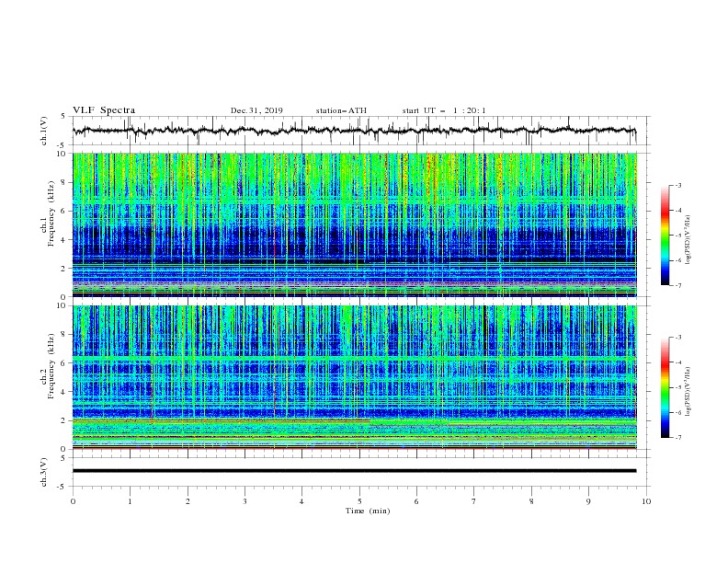Screen dimensions: 728x563
Task: Click the ch.1 'Frequency (kHz)' axis title
Action: (x=51, y=213)
